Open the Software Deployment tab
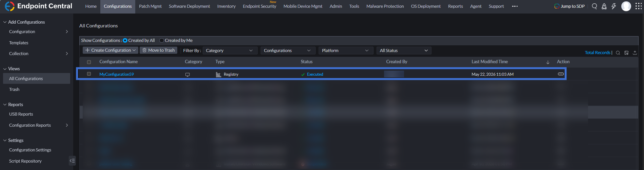The width and height of the screenshot is (644, 170). (189, 6)
